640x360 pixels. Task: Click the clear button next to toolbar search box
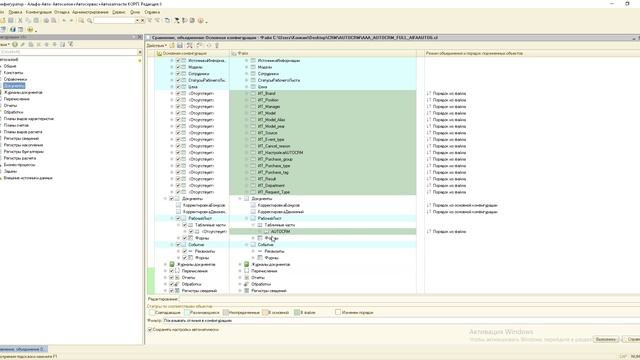[x=142, y=20]
